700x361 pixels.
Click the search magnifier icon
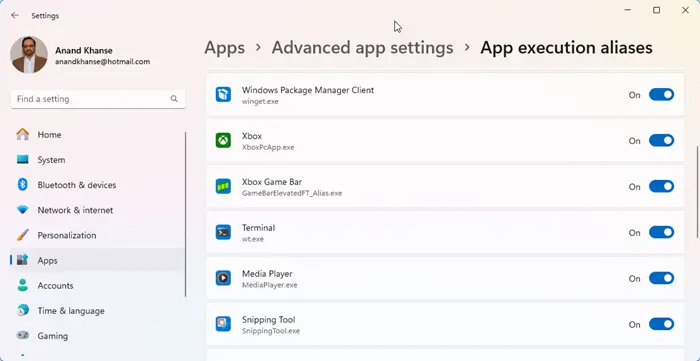(174, 99)
